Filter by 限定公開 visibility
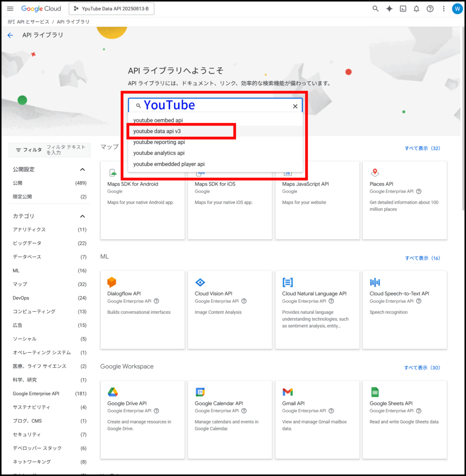Image resolution: width=466 pixels, height=476 pixels. pyautogui.click(x=49, y=197)
